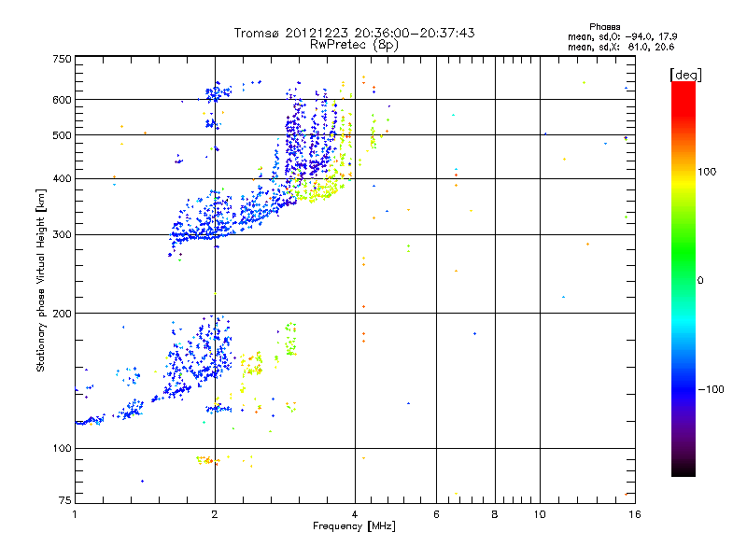This screenshot has height=560, width=747.
Task: Click the blue E-layer trace near 1 MHz
Action: pyautogui.click(x=91, y=421)
